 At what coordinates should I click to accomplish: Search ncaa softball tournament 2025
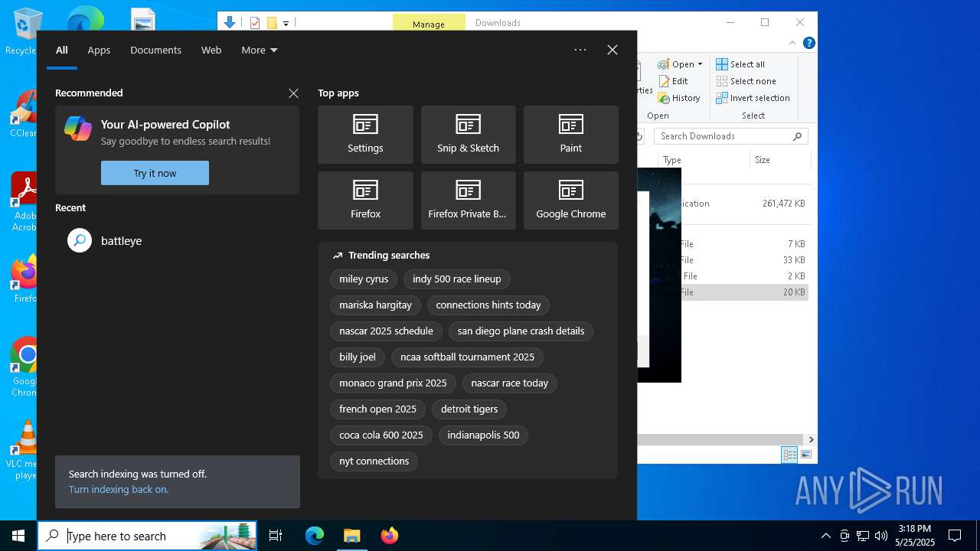[467, 357]
